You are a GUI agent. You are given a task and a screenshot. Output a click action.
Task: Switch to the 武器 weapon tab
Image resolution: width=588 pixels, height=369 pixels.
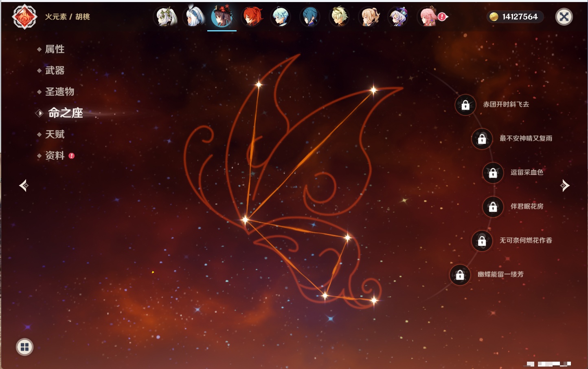[55, 71]
